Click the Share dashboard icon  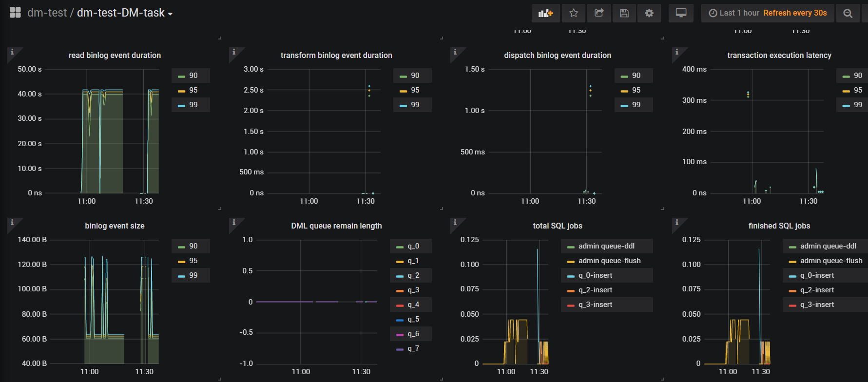click(x=599, y=13)
